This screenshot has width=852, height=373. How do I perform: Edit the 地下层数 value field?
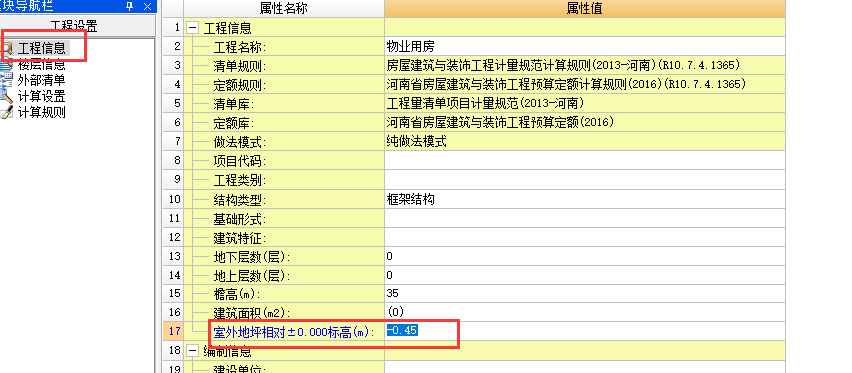[585, 256]
